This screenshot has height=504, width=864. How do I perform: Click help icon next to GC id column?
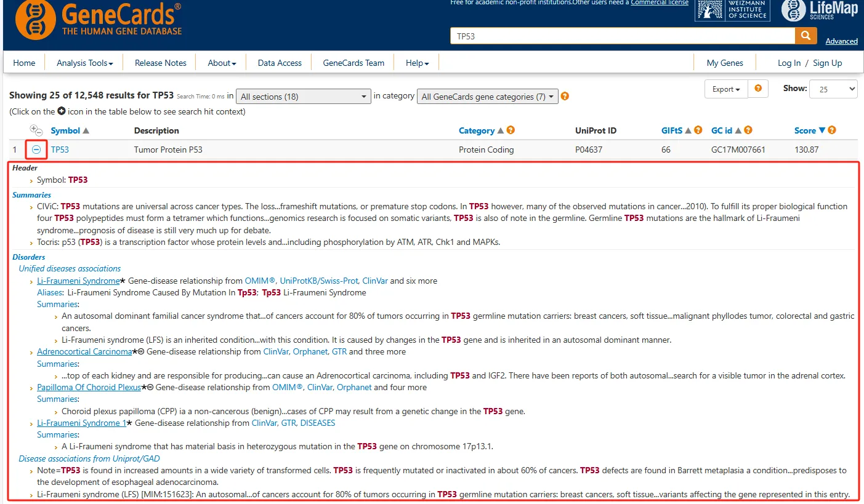coord(748,130)
